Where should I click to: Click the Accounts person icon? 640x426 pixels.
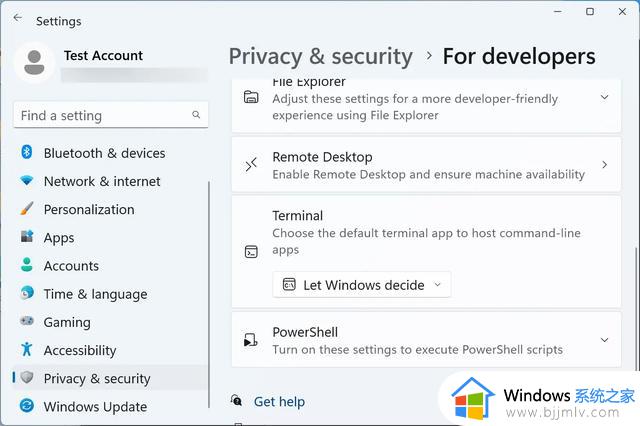coord(27,264)
